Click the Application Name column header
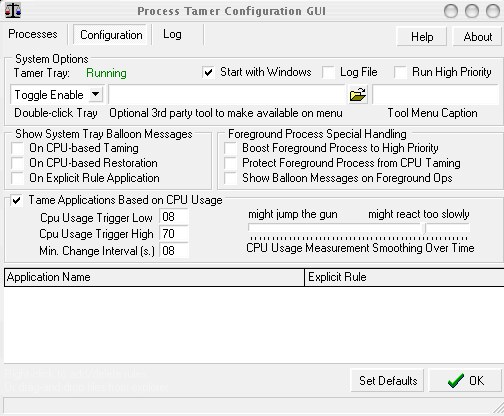The width and height of the screenshot is (504, 416). point(154,277)
